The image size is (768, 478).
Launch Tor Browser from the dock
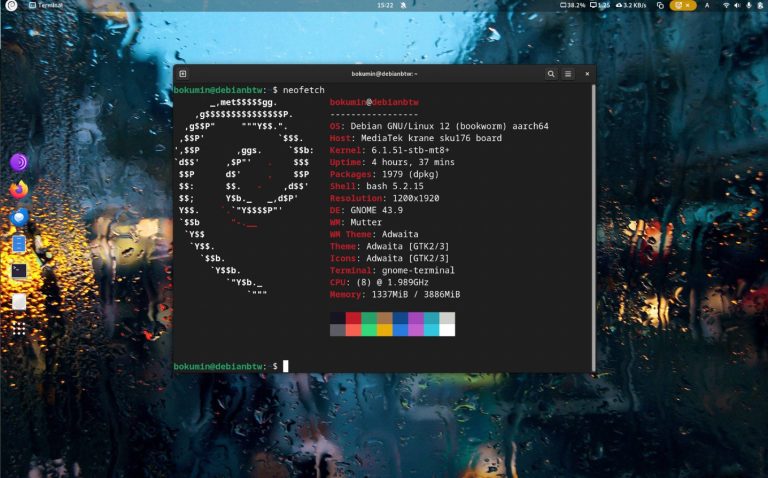[19, 162]
